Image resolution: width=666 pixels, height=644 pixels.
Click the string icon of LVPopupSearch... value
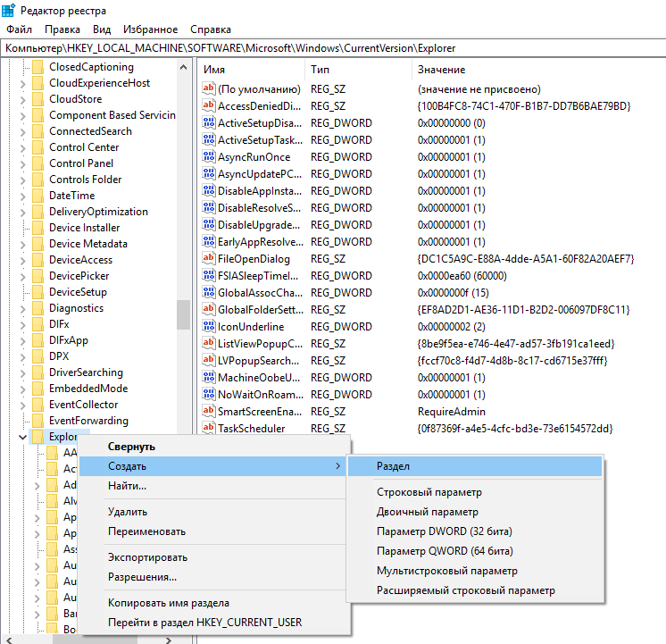pos(208,361)
